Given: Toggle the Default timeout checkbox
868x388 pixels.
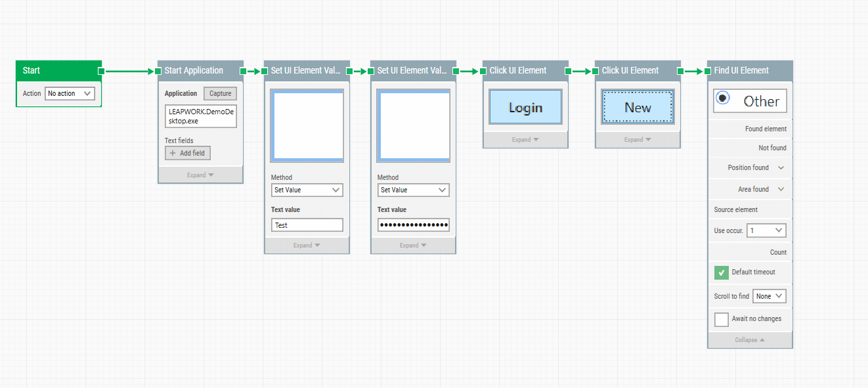Looking at the screenshot, I should (722, 272).
